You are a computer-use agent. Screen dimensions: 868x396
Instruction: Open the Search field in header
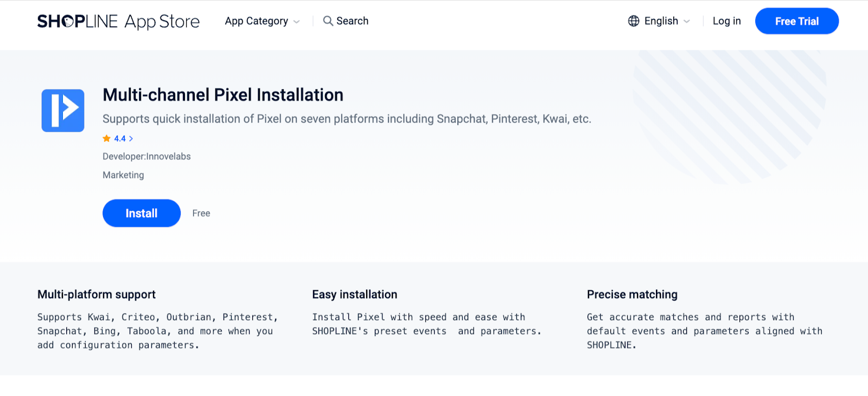click(x=346, y=21)
